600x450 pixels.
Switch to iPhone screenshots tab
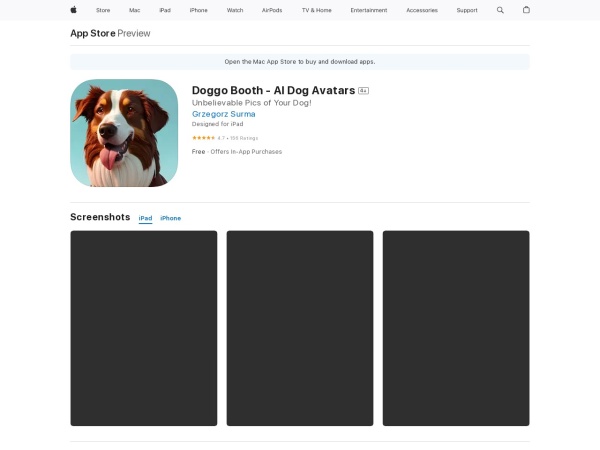[171, 218]
